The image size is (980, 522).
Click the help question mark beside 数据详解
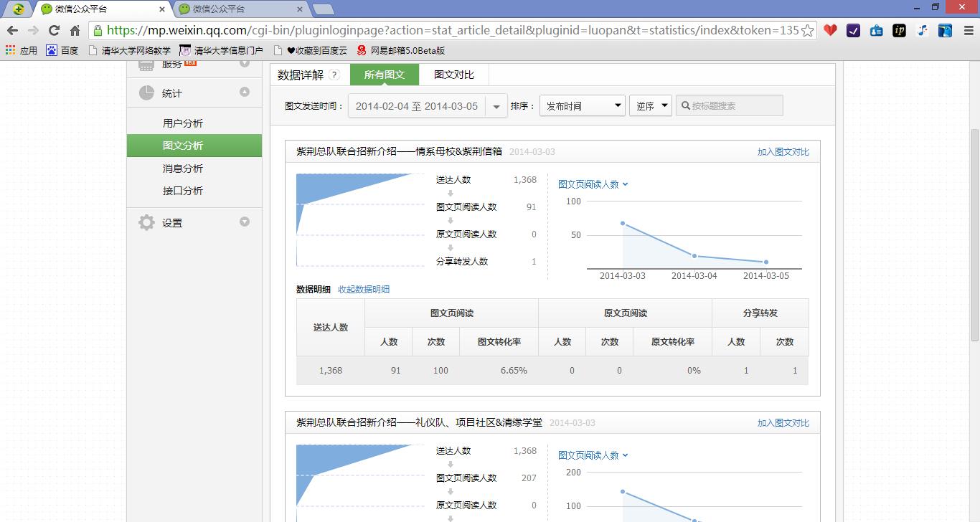click(x=334, y=75)
